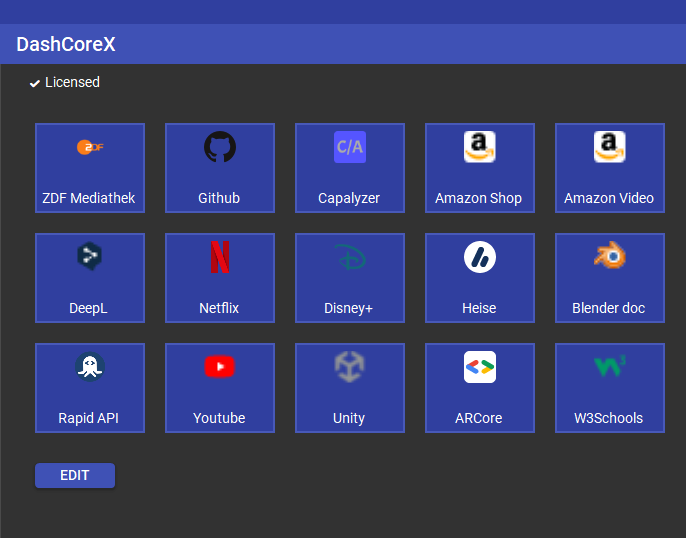
Task: Select the Disney+ tile label
Action: [348, 308]
